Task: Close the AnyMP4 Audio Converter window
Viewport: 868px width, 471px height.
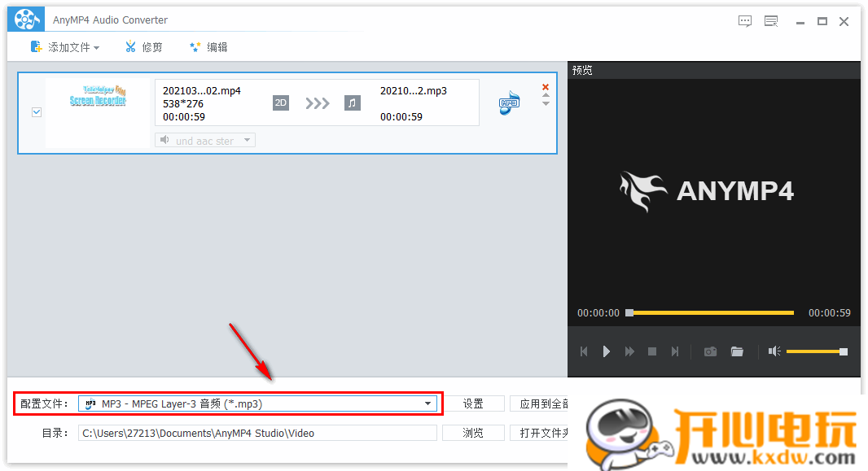Action: point(844,22)
